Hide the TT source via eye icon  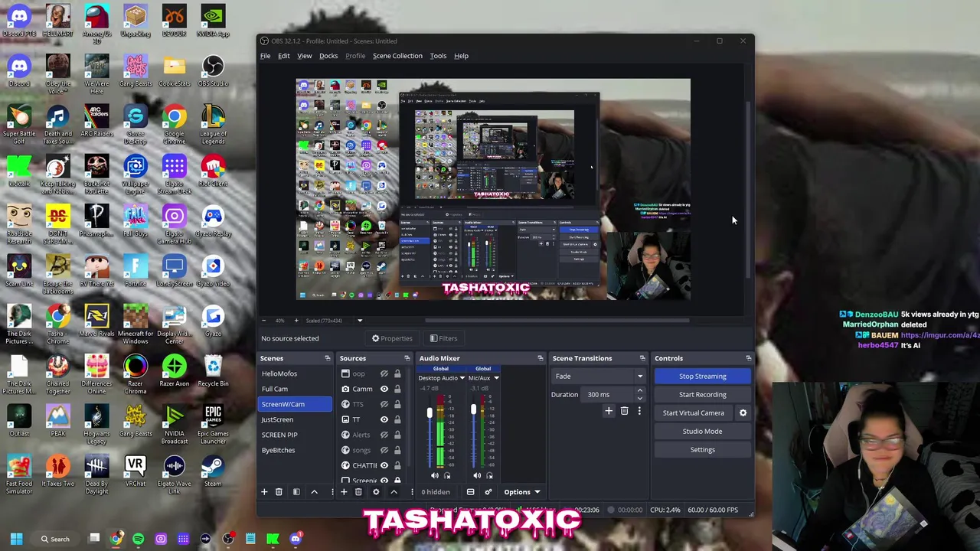click(x=384, y=419)
